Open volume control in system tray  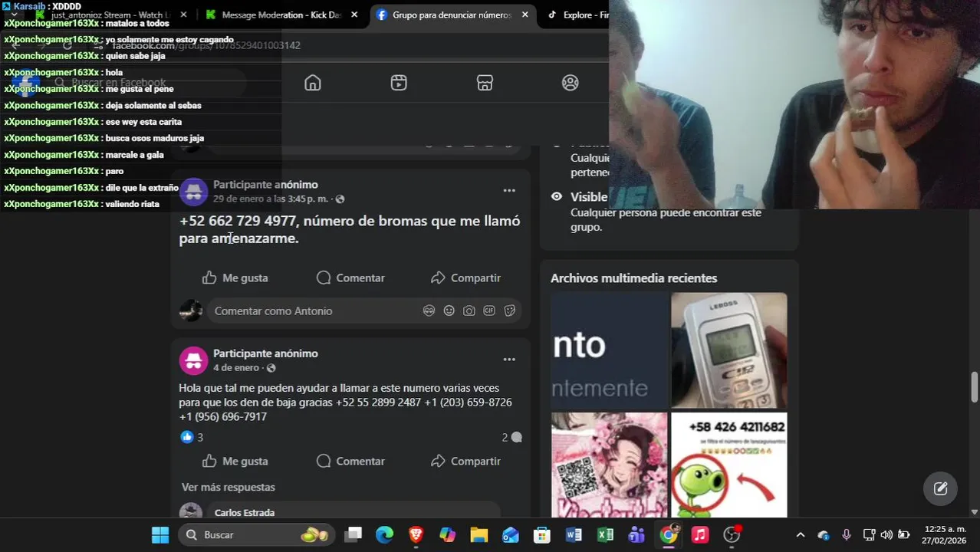[x=886, y=535]
